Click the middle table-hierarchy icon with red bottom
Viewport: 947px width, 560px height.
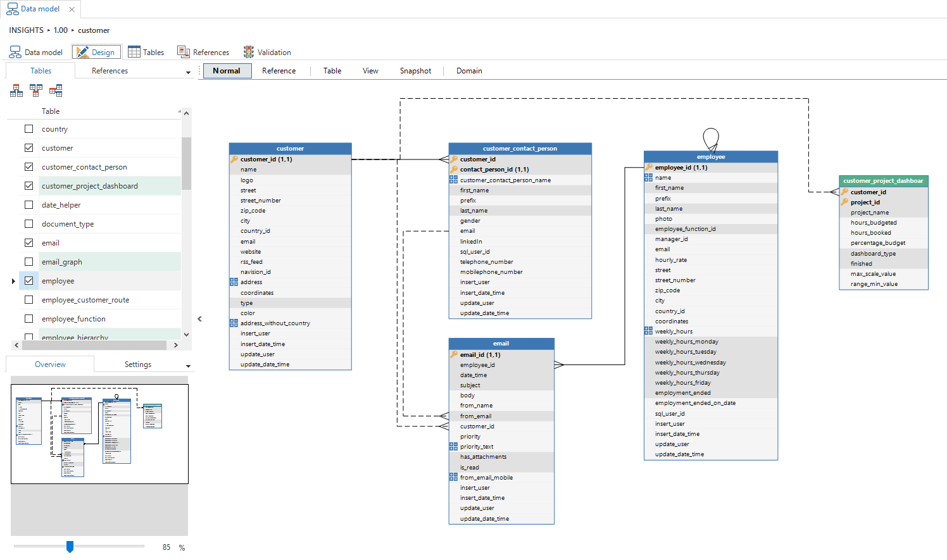coord(36,90)
